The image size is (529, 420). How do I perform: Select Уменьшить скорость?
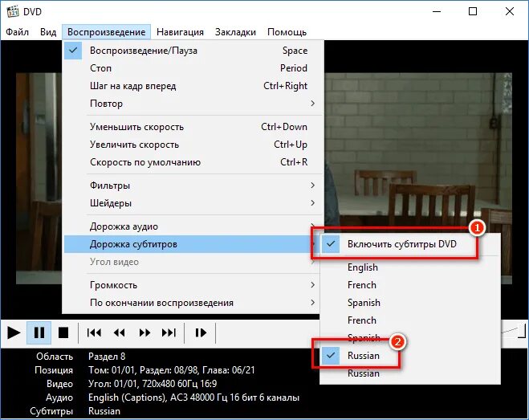(193, 127)
